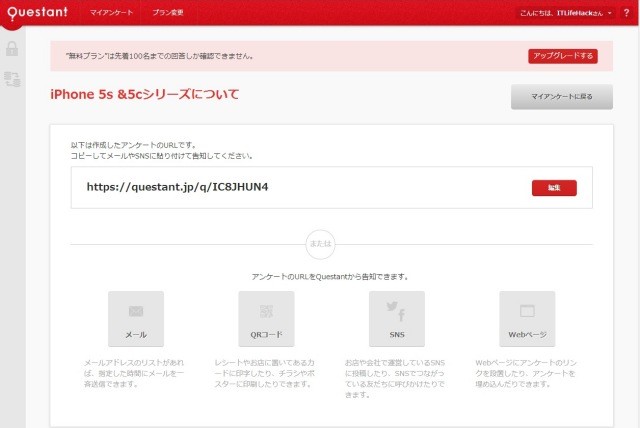640x428 pixels.
Task: Open the lock icon in left sidebar
Action: (12, 49)
